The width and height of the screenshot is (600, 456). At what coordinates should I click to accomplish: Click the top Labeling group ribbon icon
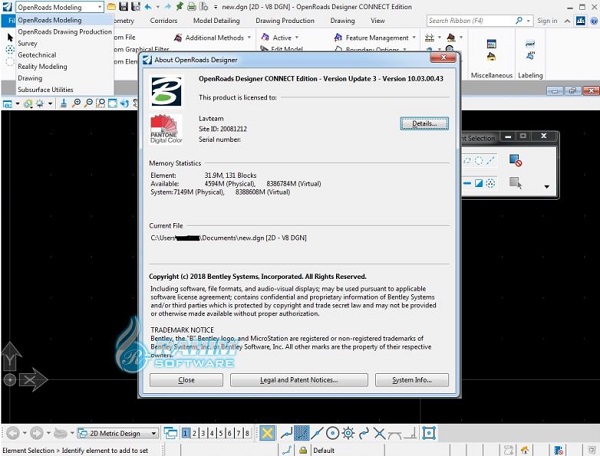[x=530, y=44]
